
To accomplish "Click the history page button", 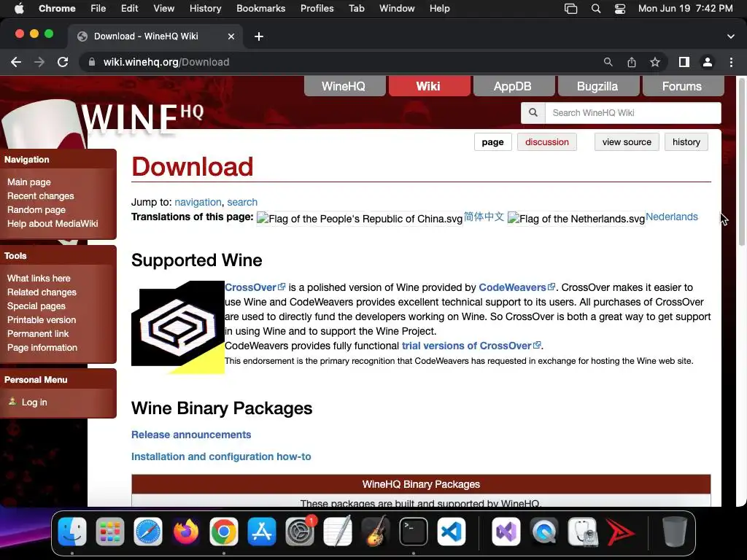I will [686, 142].
